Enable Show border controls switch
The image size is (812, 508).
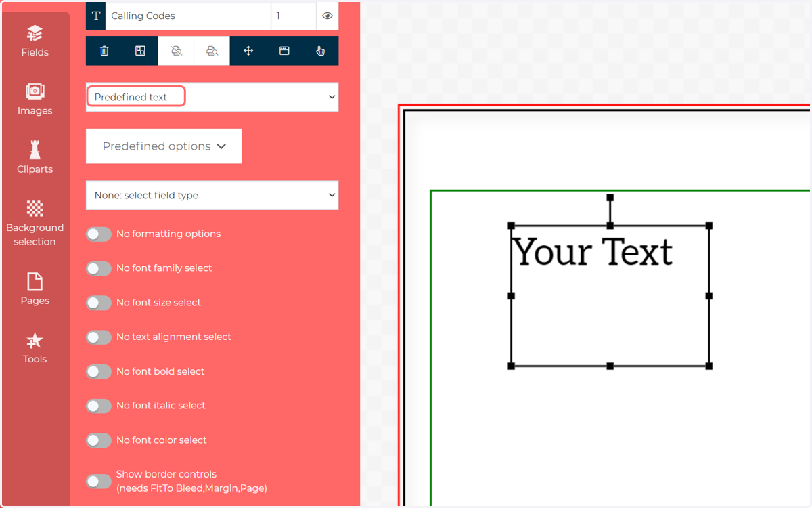coord(99,482)
